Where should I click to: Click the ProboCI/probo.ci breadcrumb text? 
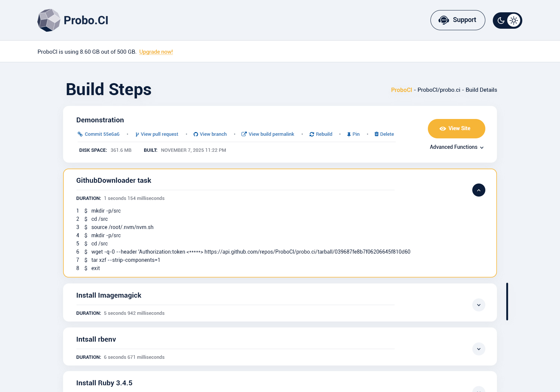[x=439, y=90]
